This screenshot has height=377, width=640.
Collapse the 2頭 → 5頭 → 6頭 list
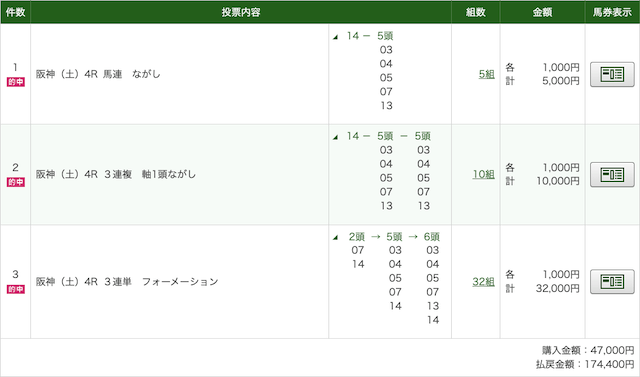coord(336,237)
